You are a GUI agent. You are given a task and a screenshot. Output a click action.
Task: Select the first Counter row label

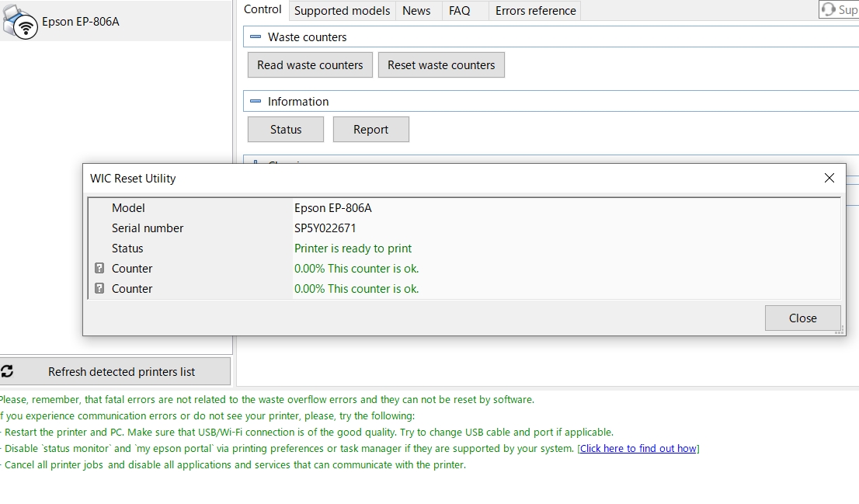[132, 269]
